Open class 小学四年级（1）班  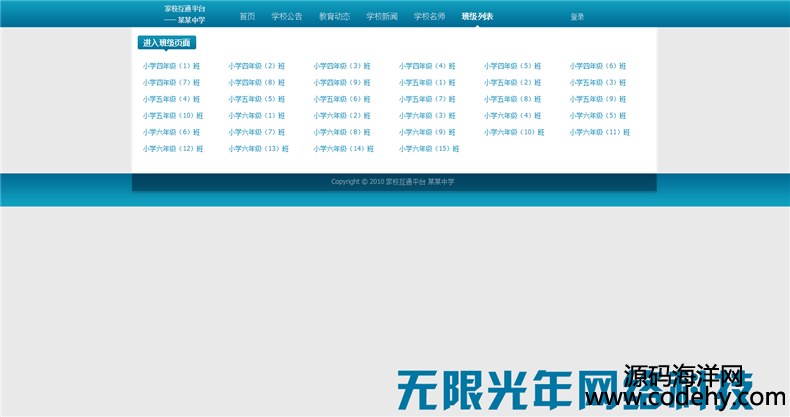click(171, 66)
